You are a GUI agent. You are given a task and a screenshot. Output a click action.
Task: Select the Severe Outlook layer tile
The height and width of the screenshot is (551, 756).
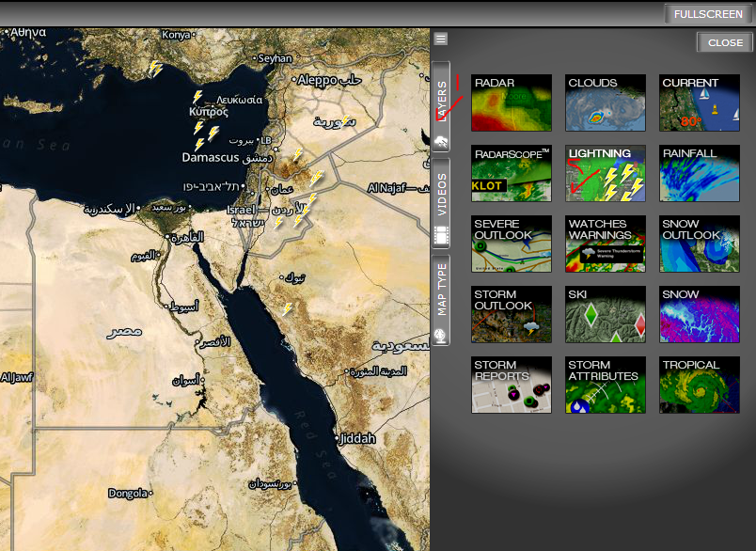512,244
